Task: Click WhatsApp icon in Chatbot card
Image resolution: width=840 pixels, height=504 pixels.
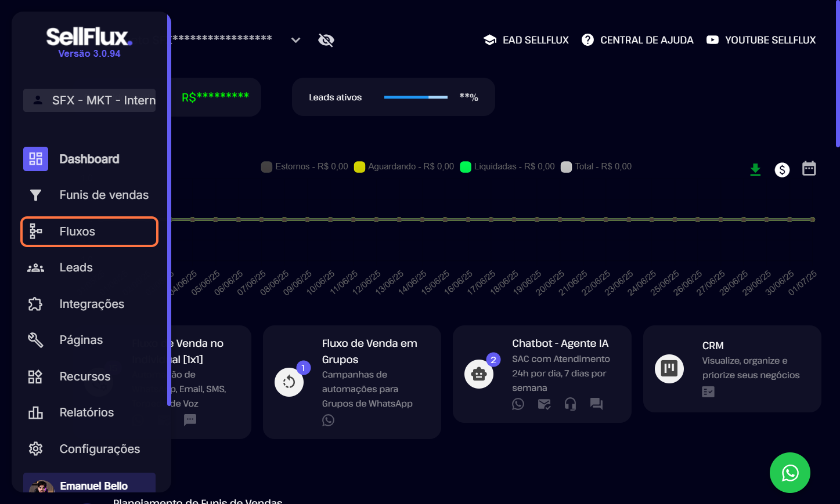Action: [x=518, y=404]
